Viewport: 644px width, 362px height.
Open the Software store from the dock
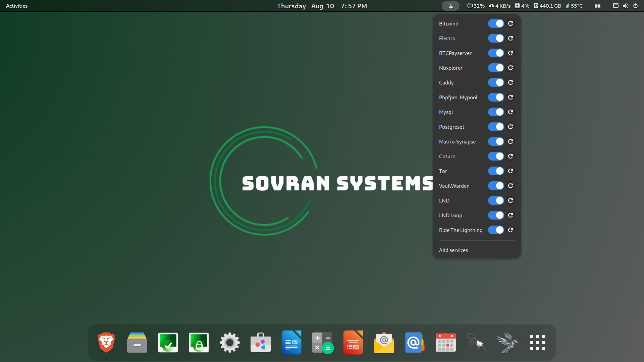tap(261, 343)
